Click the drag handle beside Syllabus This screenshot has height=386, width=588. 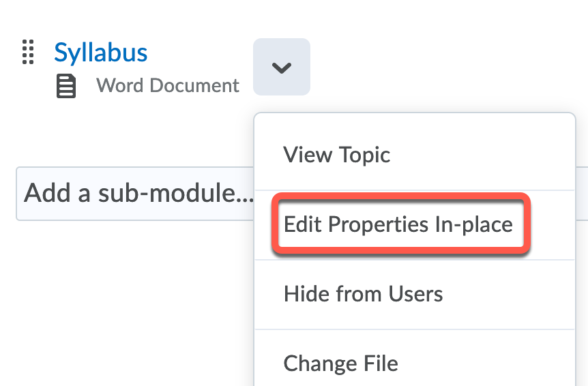point(28,52)
